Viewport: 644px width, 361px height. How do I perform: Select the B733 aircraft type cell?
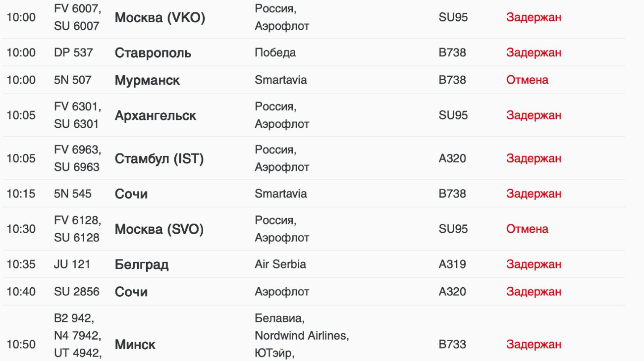point(452,345)
